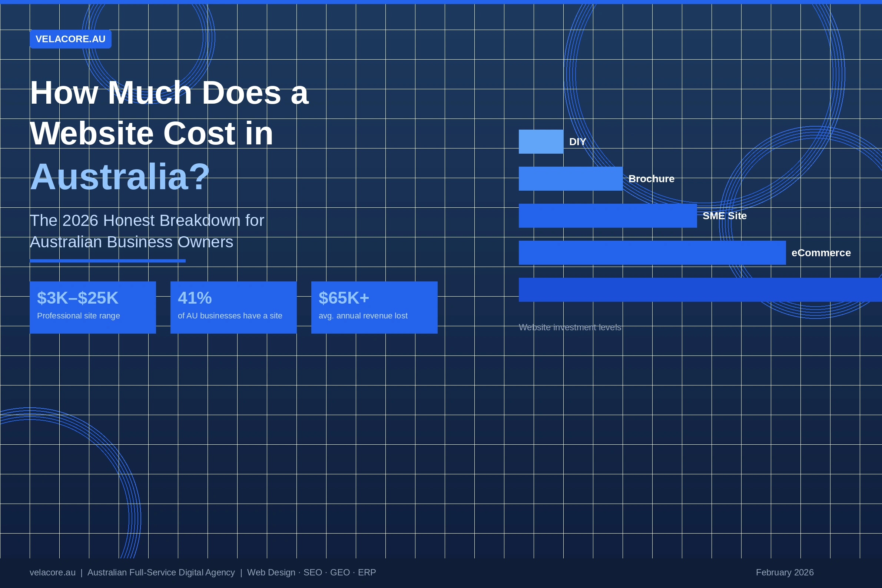Click the DIY chart bar

click(x=541, y=142)
